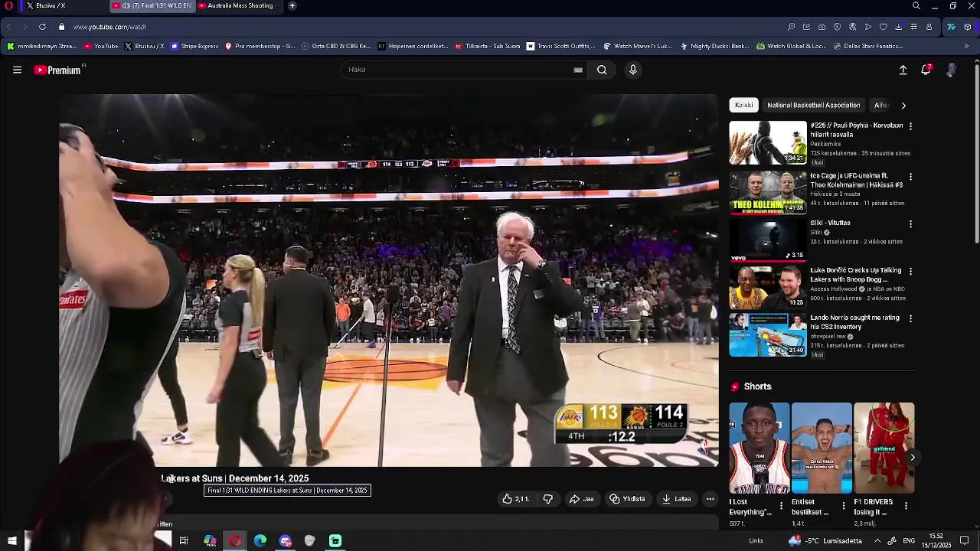Viewport: 980px width, 551px height.
Task: Select the Final 1:31 WILD ENDING tab
Action: [152, 5]
